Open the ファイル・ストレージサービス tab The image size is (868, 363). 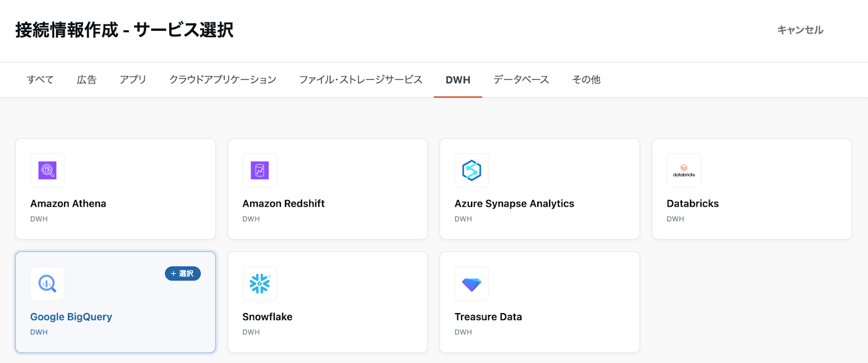point(361,80)
